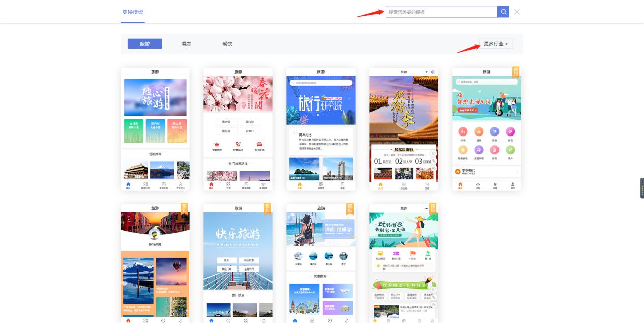The image size is (644, 323).
Task: Focus the template search input field
Action: (442, 12)
